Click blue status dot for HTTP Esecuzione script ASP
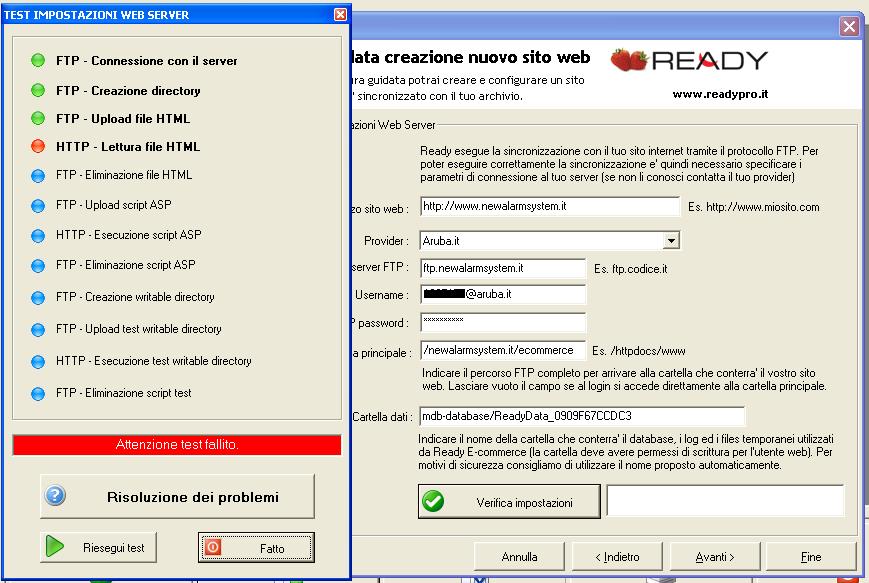The width and height of the screenshot is (869, 583). 38,236
